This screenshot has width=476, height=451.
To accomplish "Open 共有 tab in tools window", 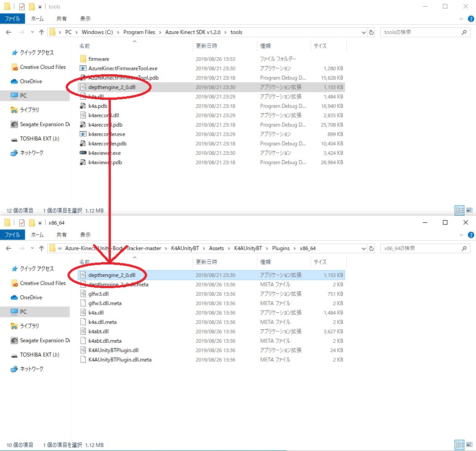I will [62, 19].
